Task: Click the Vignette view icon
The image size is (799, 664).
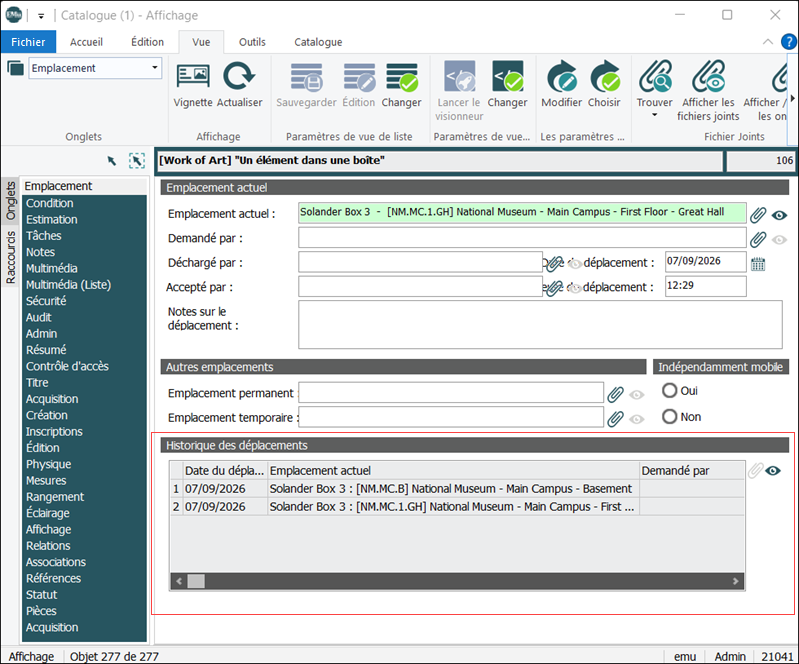Action: (x=193, y=76)
